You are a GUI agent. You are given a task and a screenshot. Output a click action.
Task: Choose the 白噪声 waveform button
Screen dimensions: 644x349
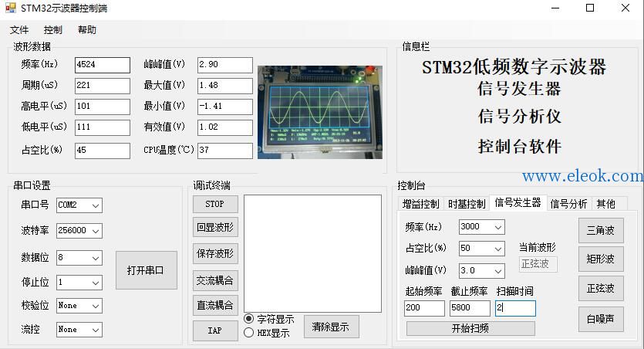click(x=601, y=319)
